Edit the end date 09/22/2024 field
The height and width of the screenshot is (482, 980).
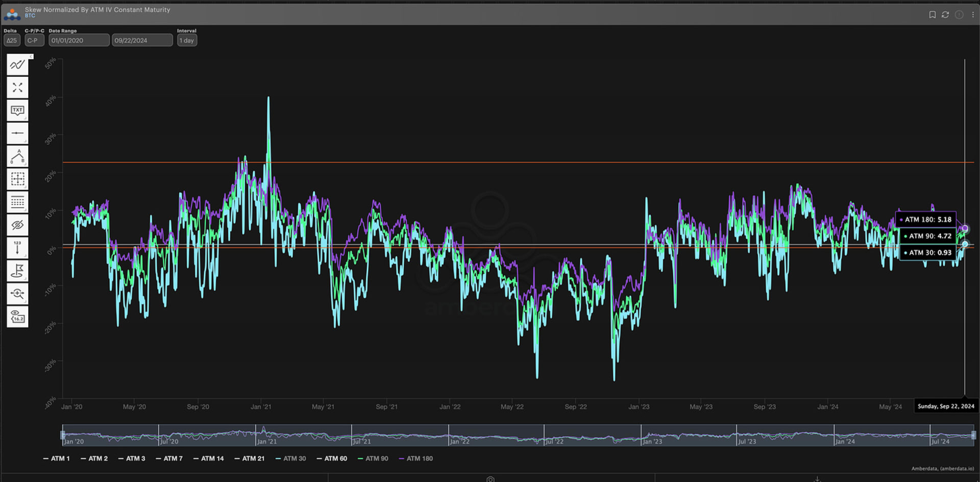pyautogui.click(x=142, y=40)
